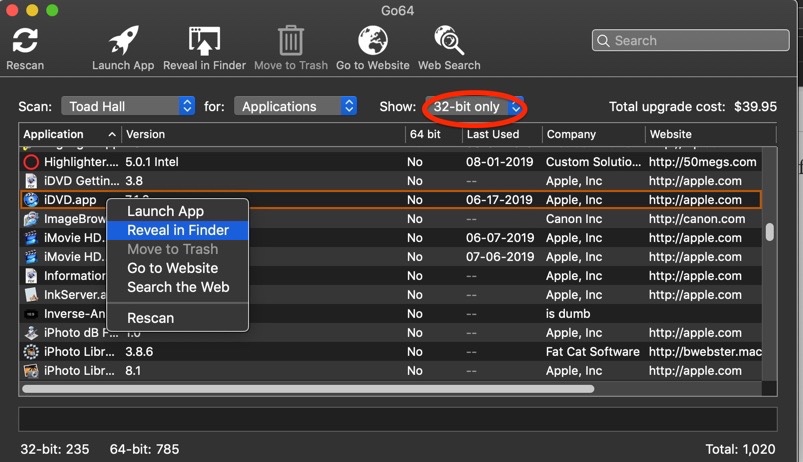The height and width of the screenshot is (462, 803).
Task: Click the iPhoto Libr 3.8.6 app icon
Action: tap(31, 351)
